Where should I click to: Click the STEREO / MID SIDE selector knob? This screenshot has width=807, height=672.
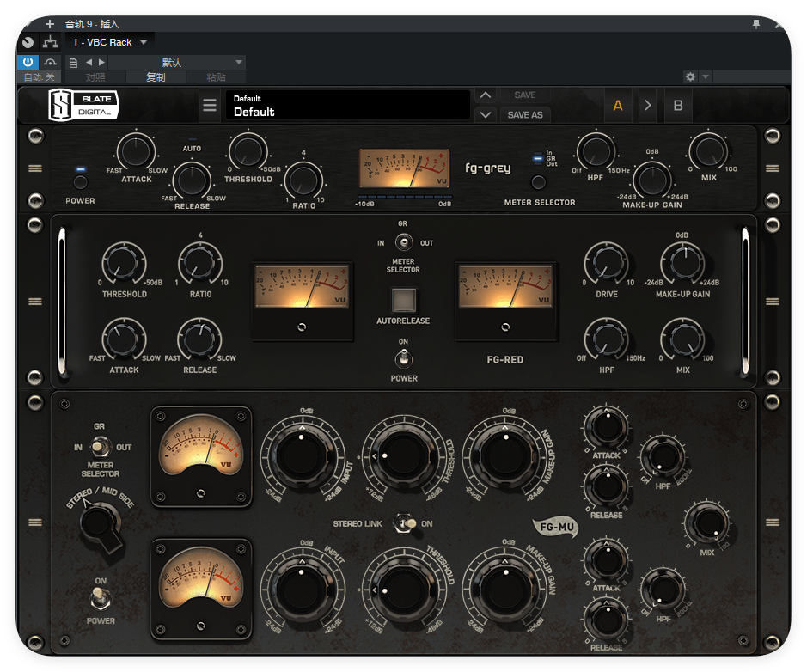click(101, 525)
